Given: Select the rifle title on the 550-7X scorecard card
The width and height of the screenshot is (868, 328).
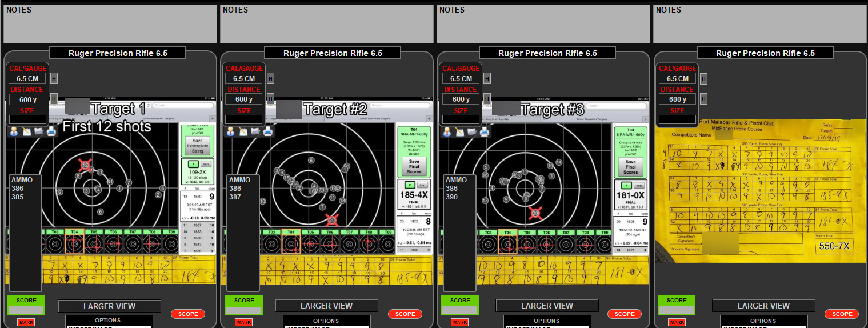Looking at the screenshot, I should [x=765, y=53].
